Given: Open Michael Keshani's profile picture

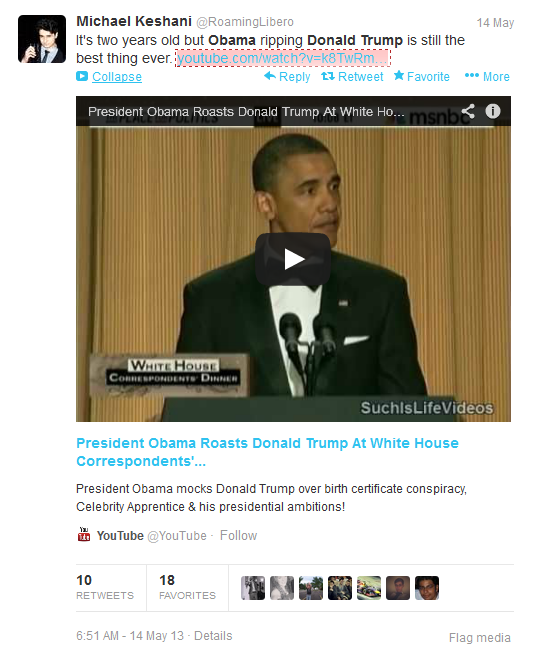Looking at the screenshot, I should (42, 39).
